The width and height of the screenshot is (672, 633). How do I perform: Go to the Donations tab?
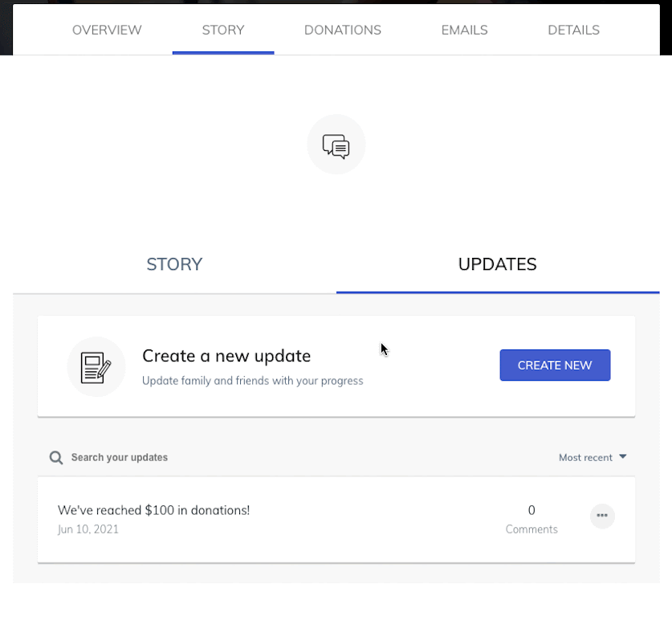pos(343,30)
